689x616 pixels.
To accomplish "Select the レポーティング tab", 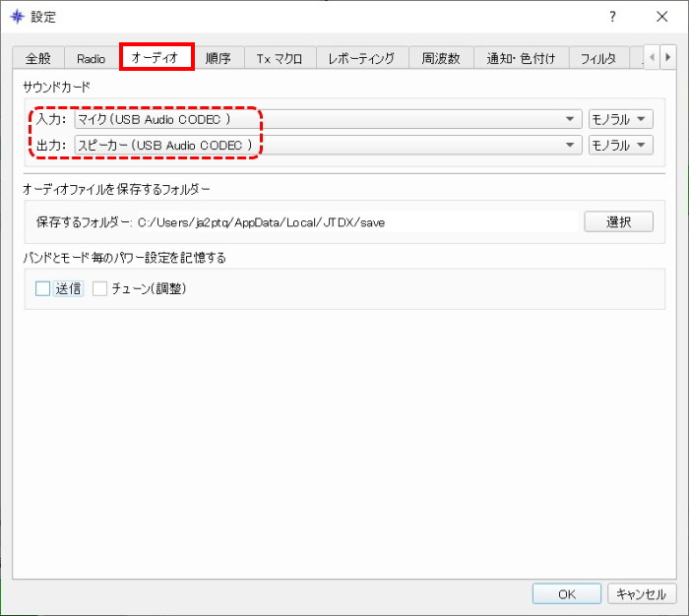I will (x=361, y=58).
